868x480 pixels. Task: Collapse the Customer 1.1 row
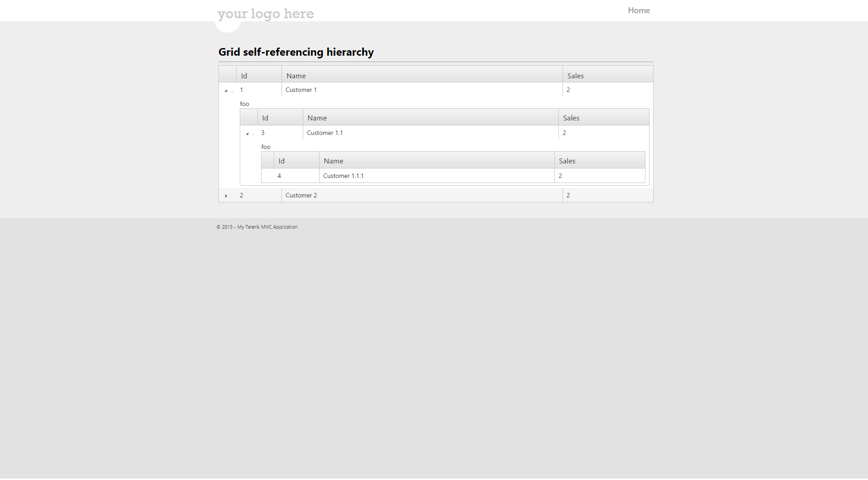point(247,133)
